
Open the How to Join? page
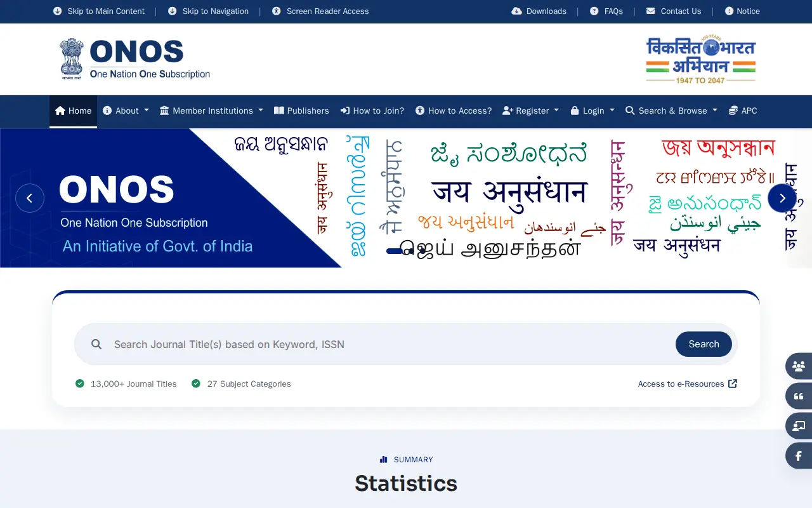pos(372,110)
